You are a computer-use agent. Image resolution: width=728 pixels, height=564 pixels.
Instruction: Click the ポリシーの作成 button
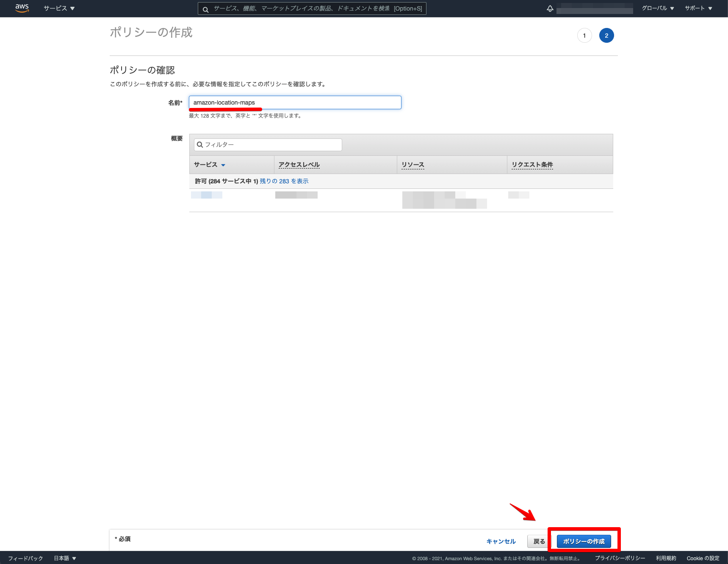point(584,541)
